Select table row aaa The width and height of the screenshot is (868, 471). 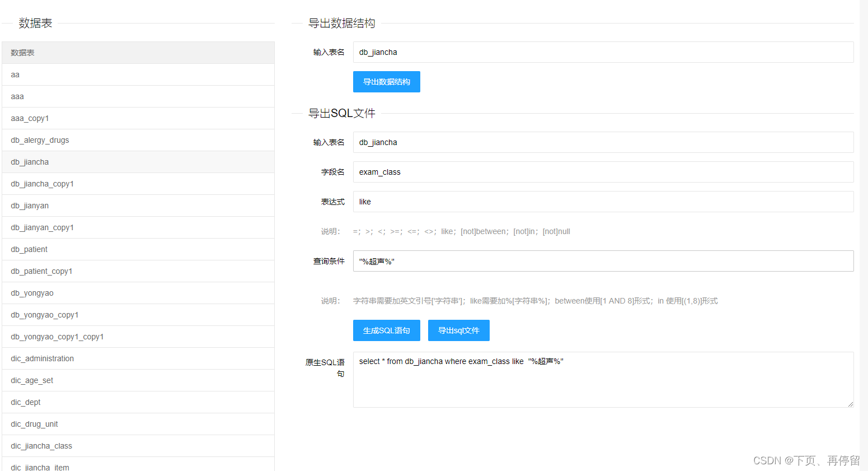[x=138, y=96]
